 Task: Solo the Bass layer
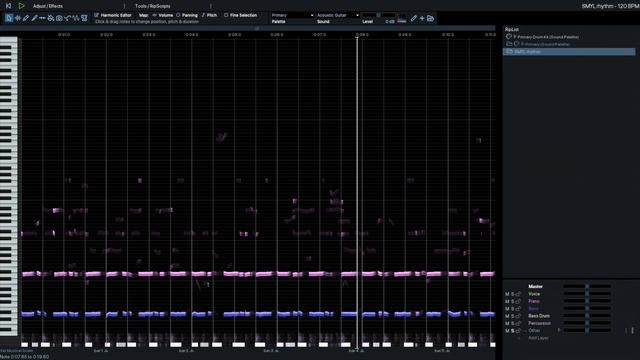[x=513, y=309]
